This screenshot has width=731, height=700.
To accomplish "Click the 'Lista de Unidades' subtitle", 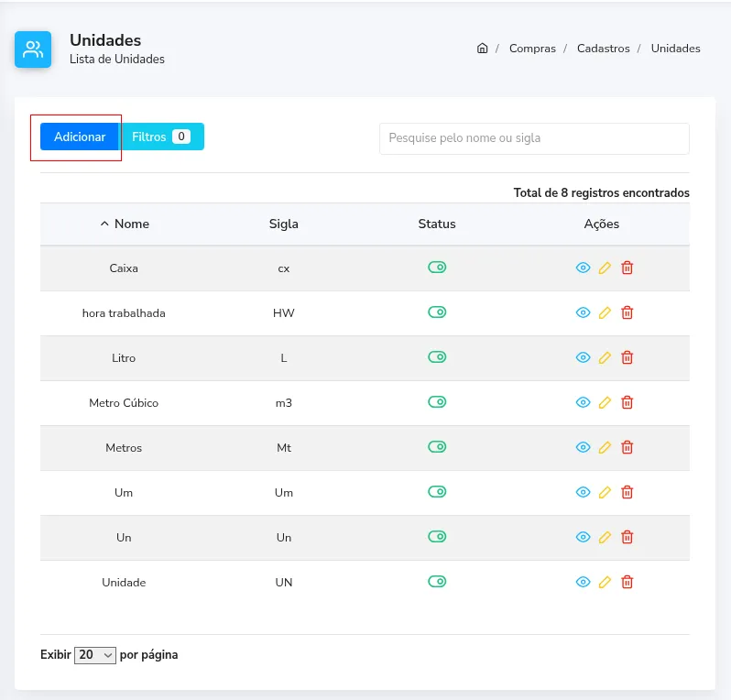I will [x=117, y=60].
